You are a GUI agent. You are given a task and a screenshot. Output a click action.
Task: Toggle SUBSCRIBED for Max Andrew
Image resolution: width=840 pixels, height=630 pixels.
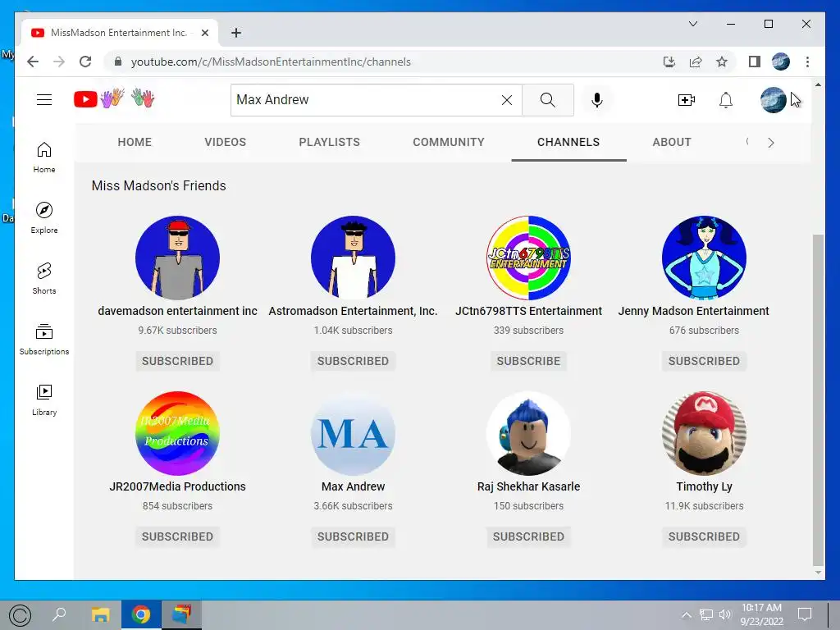[x=353, y=536]
